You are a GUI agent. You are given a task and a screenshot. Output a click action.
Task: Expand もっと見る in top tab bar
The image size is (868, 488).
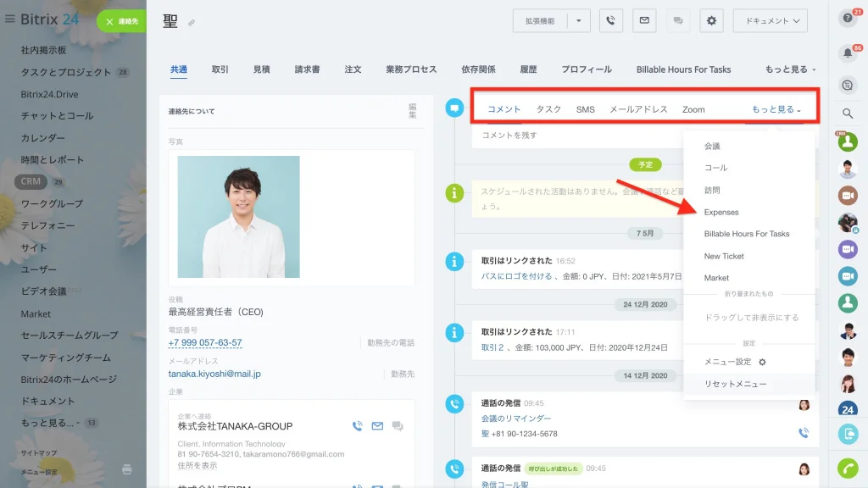791,69
